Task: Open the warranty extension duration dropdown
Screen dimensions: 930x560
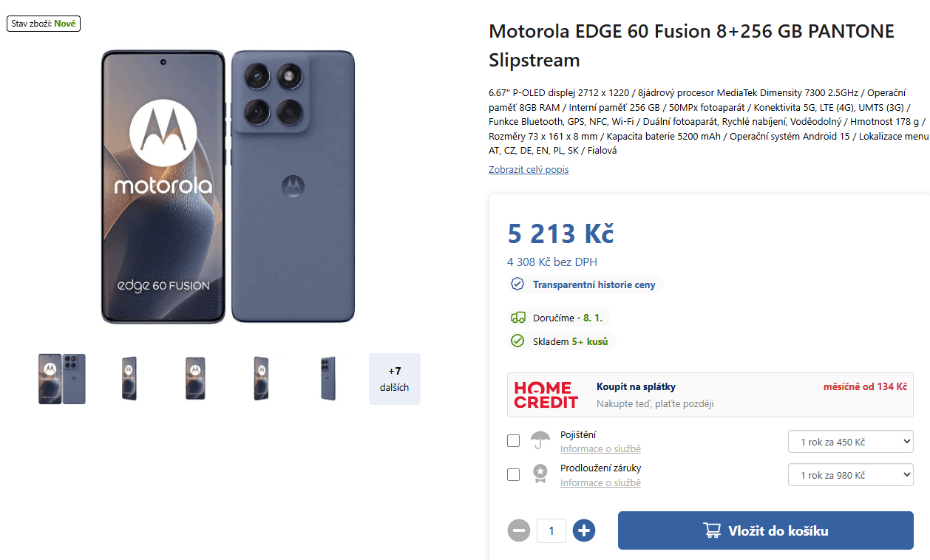Action: (851, 475)
